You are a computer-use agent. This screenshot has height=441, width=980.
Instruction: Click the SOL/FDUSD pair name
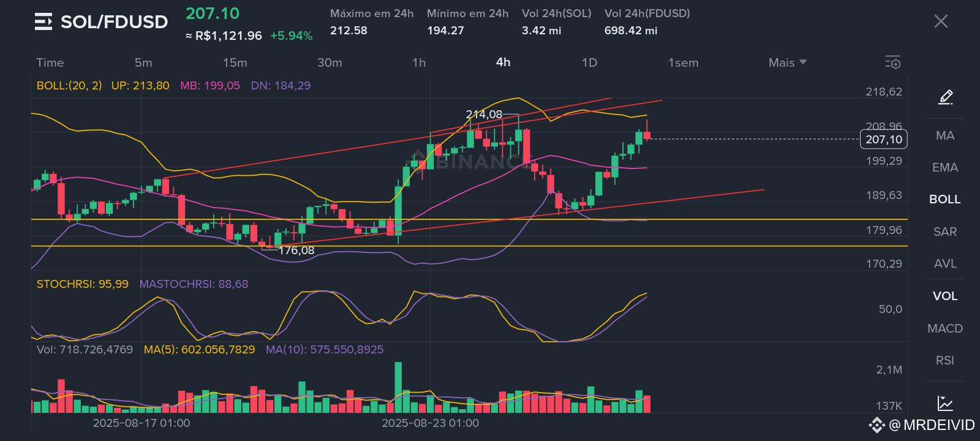coord(115,22)
